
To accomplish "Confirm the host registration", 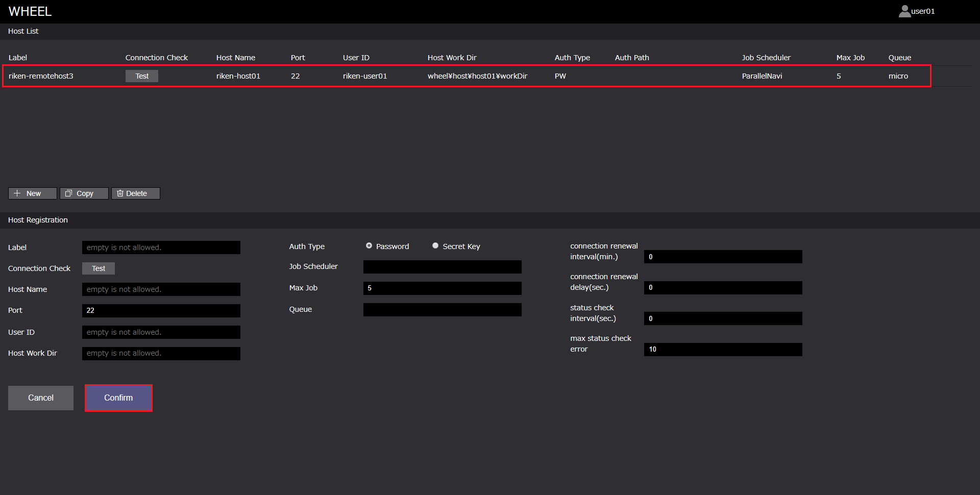I will pos(118,398).
